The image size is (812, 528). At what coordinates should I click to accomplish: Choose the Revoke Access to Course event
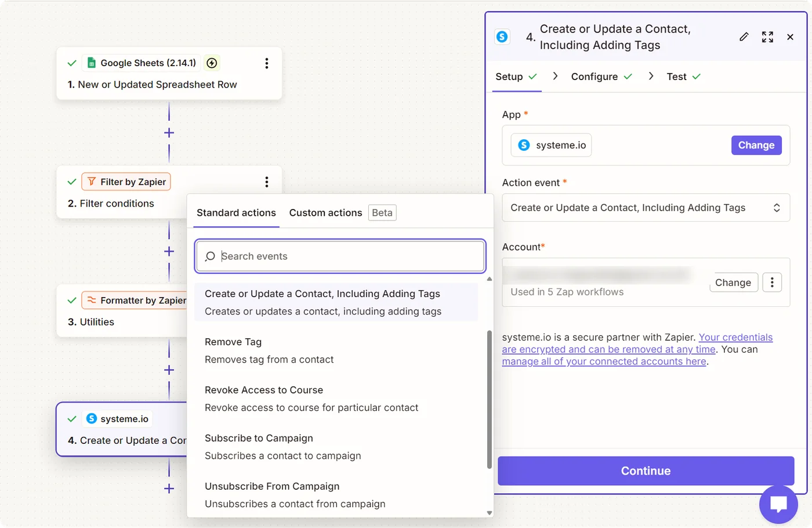[x=336, y=399]
